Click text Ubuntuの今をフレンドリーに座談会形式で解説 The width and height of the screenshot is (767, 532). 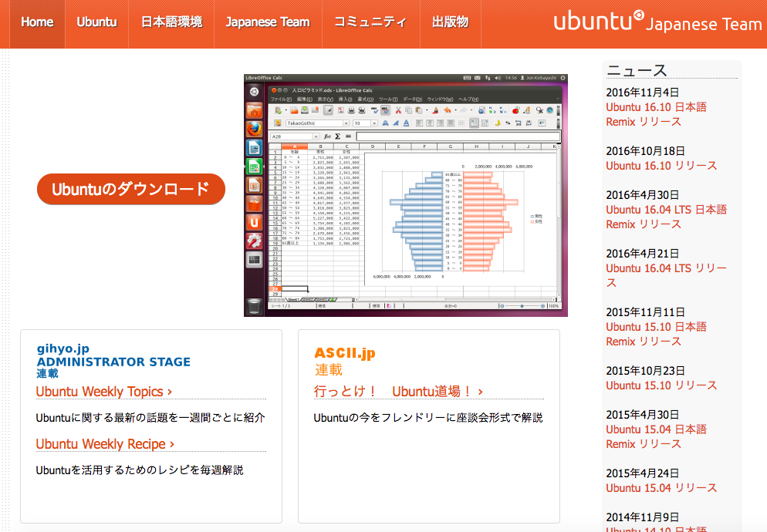pos(428,418)
